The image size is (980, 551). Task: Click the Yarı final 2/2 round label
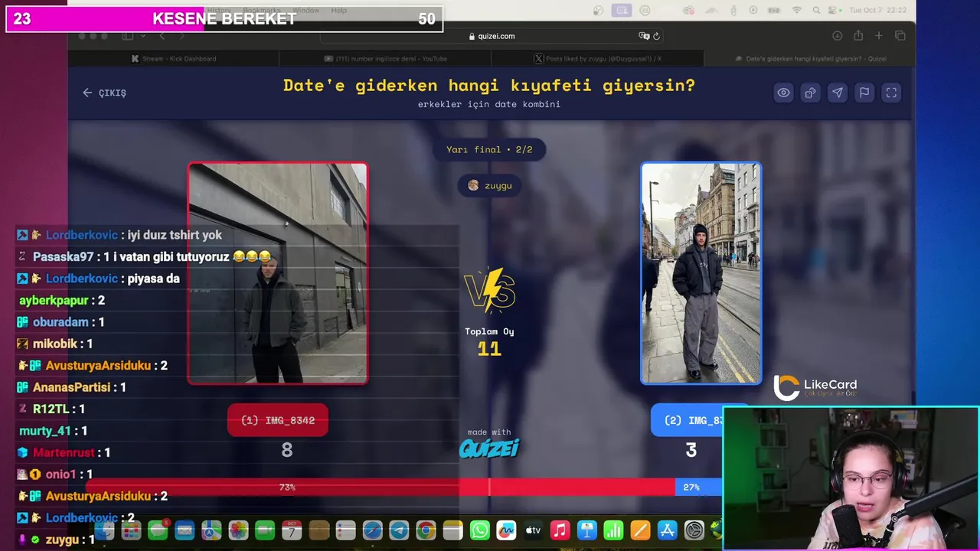tap(489, 149)
